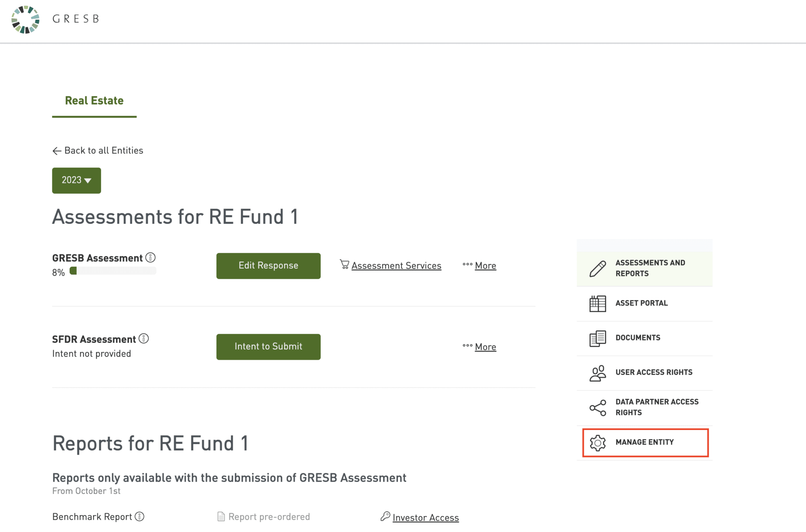
Task: Click the Assessments and Reports pencil icon
Action: (597, 269)
